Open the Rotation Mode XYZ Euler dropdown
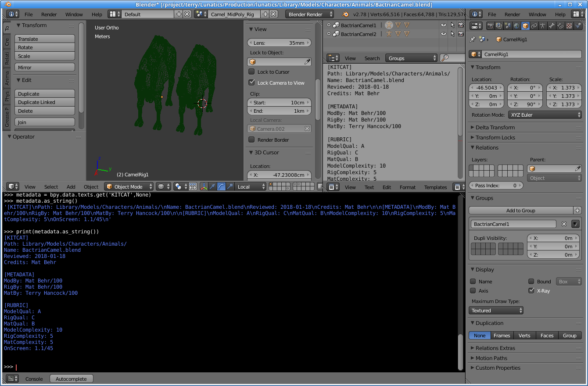The image size is (588, 386). click(545, 115)
